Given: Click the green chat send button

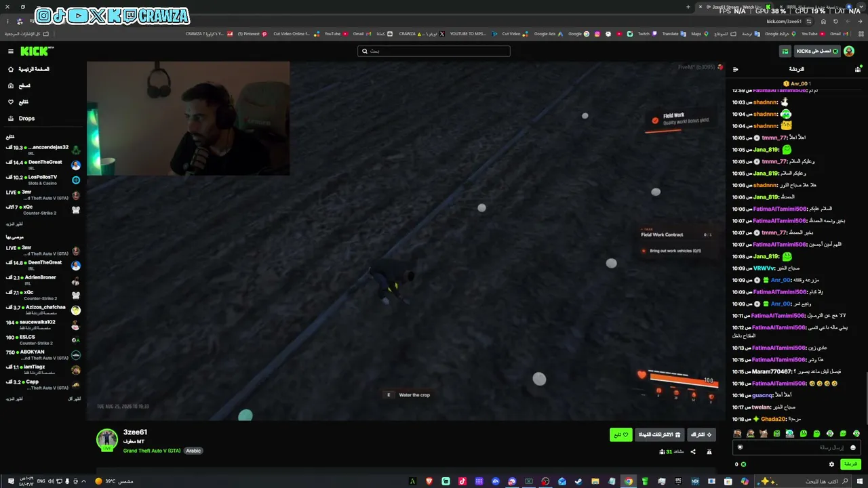Looking at the screenshot, I should point(850,464).
